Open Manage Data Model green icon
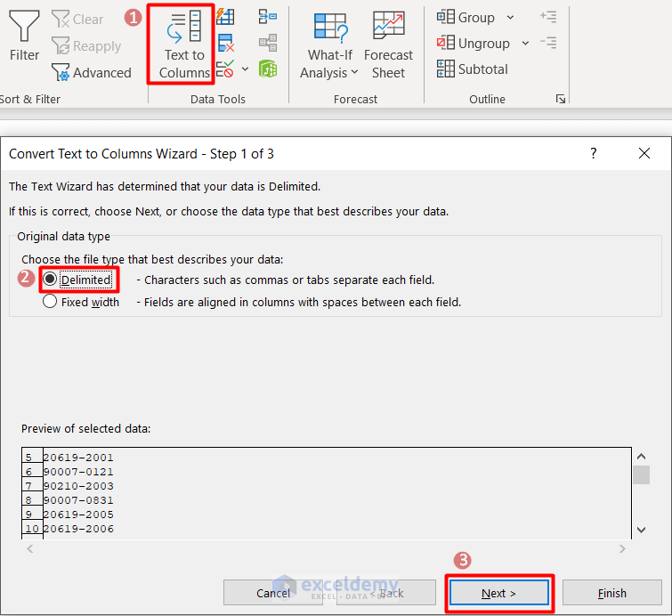Screen dimensions: 672x616 pyautogui.click(x=268, y=69)
